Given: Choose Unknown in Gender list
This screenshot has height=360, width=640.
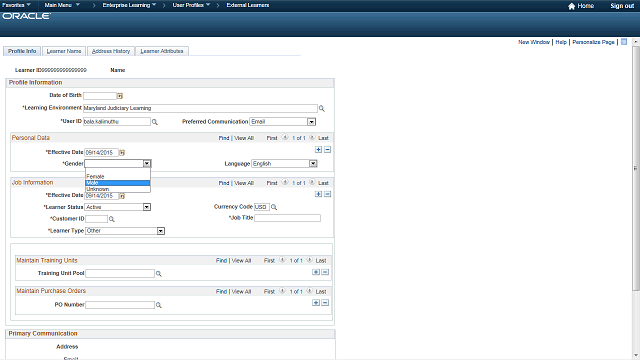Looking at the screenshot, I should point(118,189).
